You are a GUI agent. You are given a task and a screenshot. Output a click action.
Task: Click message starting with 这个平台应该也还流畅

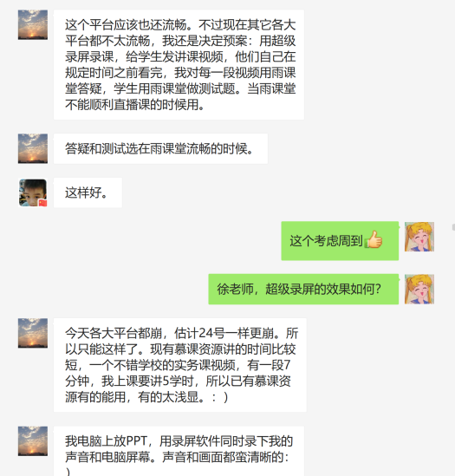tap(179, 65)
